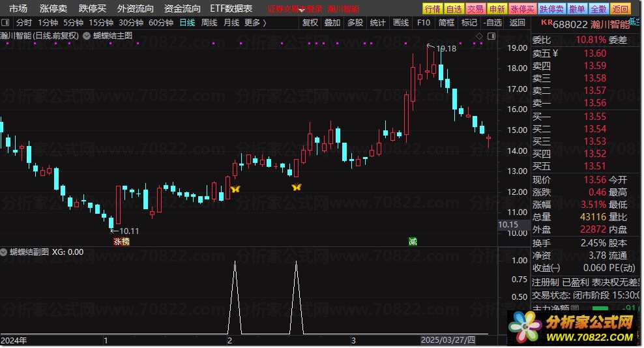Click the 申新 button
Screen dimensions: 644x348
[497, 9]
